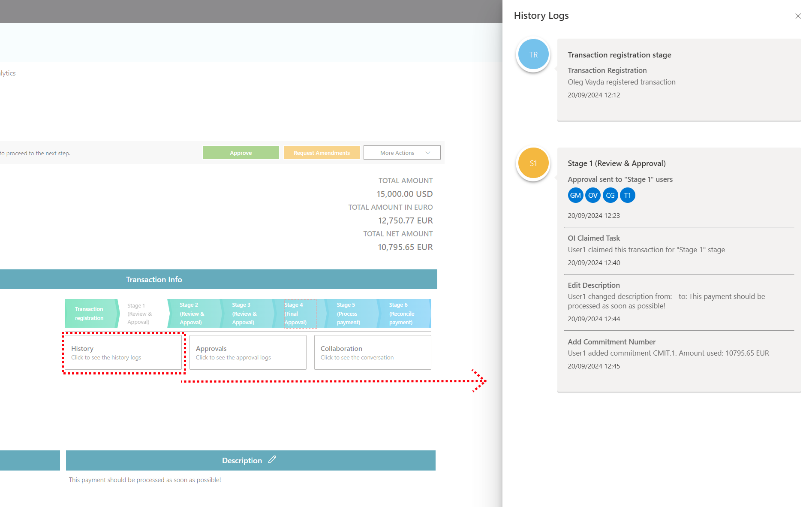Open the History logs card
The height and width of the screenshot is (507, 812).
[x=123, y=353]
